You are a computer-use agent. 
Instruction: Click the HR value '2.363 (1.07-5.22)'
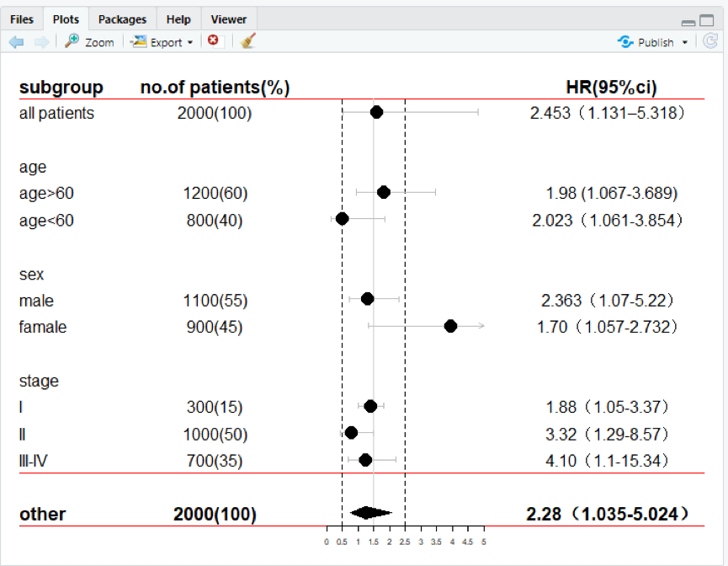click(608, 301)
